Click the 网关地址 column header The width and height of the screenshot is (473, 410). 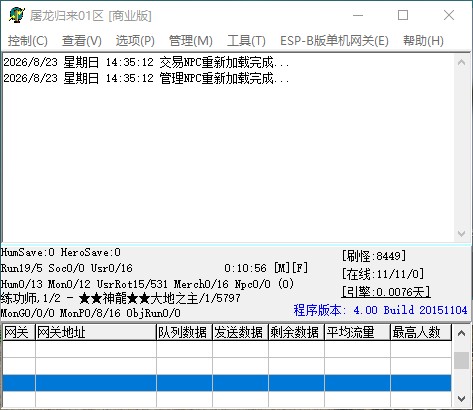(x=96, y=332)
